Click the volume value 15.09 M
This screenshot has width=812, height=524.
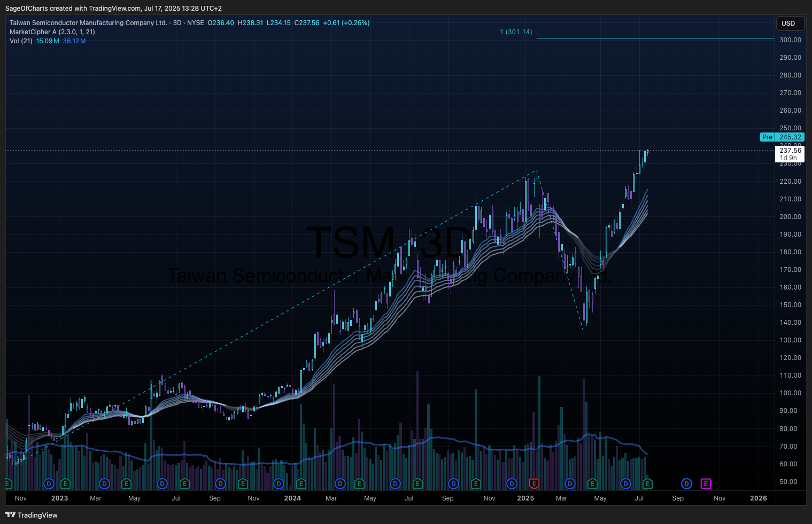(x=48, y=41)
